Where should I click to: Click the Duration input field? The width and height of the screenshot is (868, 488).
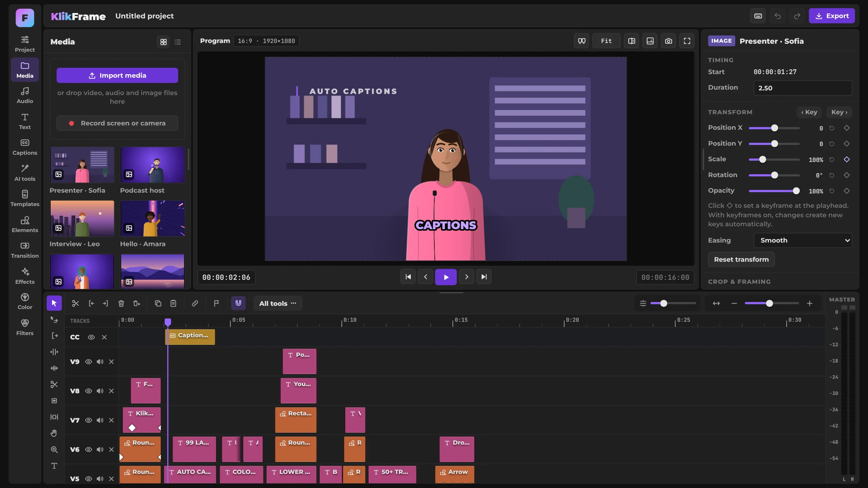803,88
